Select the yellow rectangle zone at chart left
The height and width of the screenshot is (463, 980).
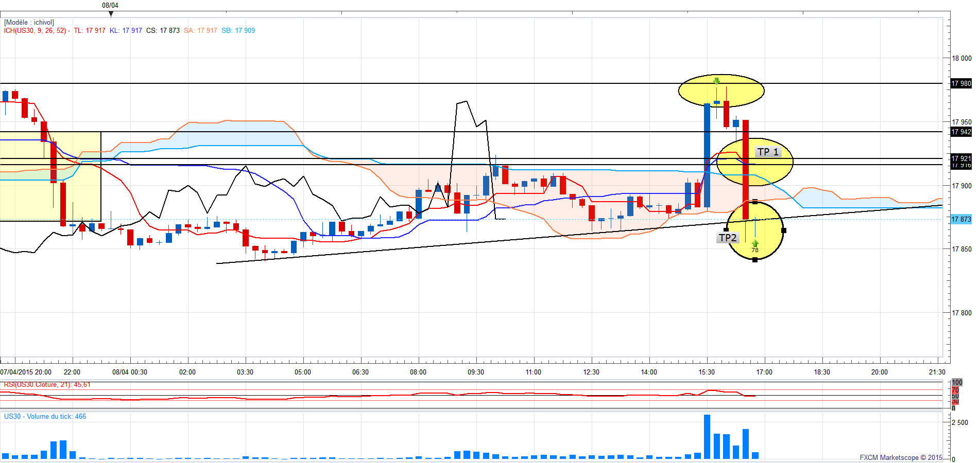(x=50, y=176)
